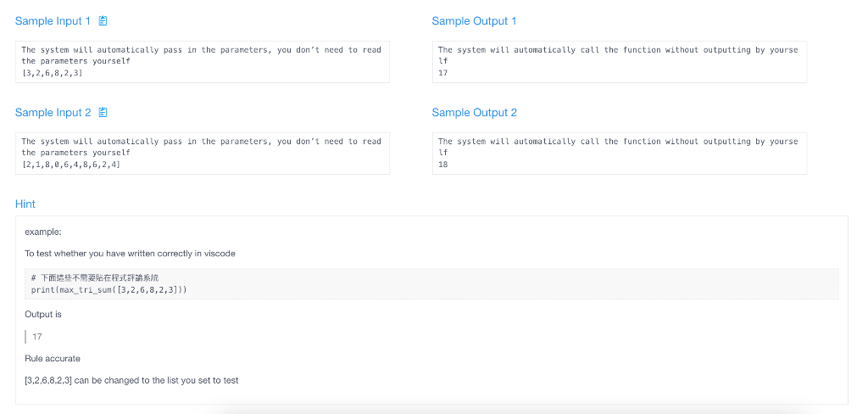
Task: Select the [2,1,8,0,6,4,8,6,2,4] line in Sample Input 2
Action: [71, 165]
